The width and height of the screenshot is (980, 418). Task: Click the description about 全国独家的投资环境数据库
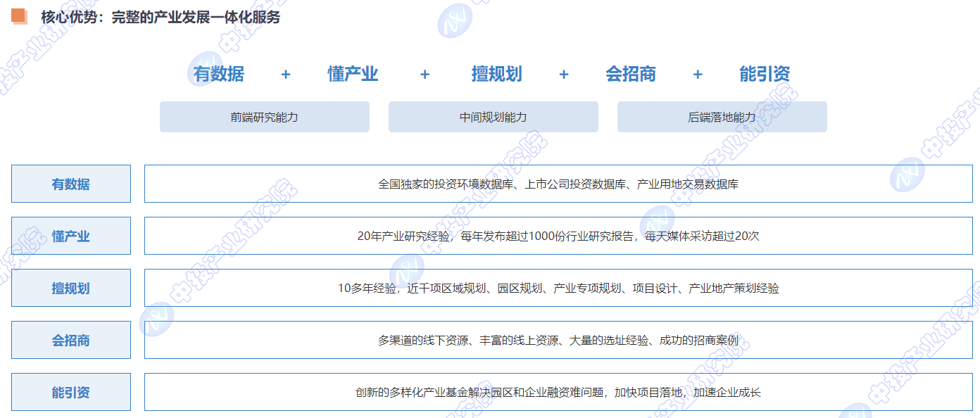point(558,184)
